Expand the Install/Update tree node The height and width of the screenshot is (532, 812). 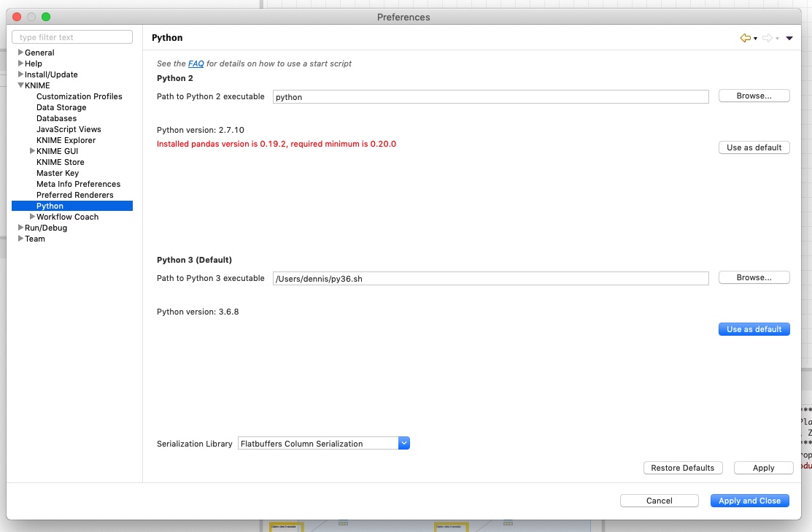20,74
